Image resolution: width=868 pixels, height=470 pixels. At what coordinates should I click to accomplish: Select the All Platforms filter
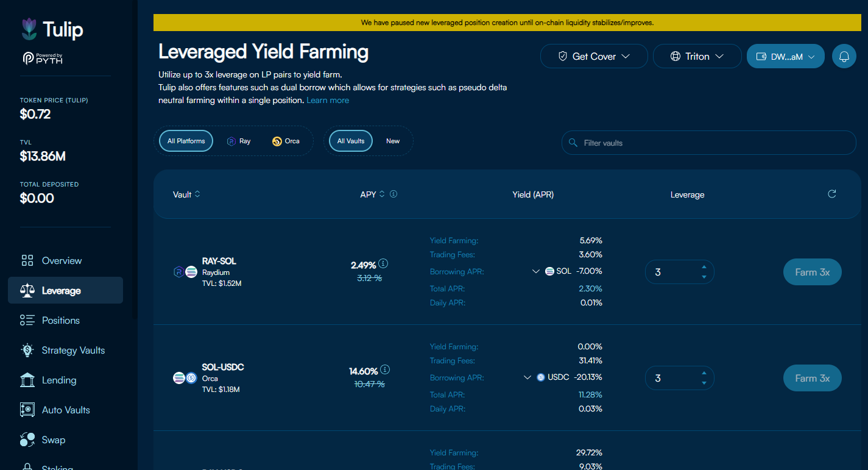click(x=186, y=141)
